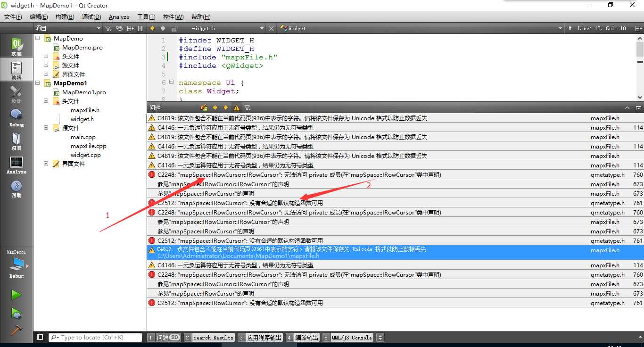Screen dimensions: 644x347
Task: Click the issues pane up-arrow icon
Action: pyautogui.click(x=627, y=107)
